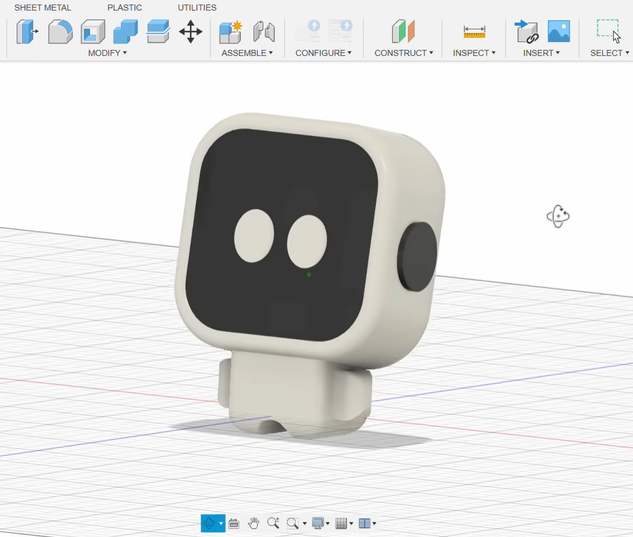This screenshot has width=633, height=537.
Task: Select the Fillet tool
Action: pos(60,31)
